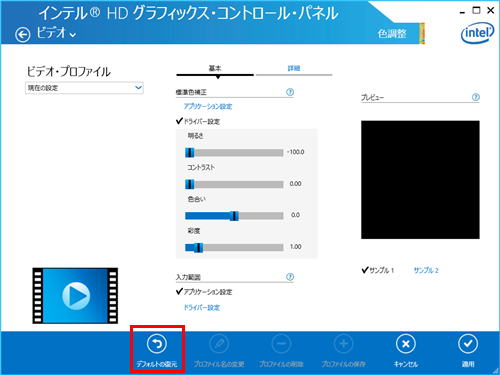Click the black preview image
The image size is (500, 375).
[420, 180]
